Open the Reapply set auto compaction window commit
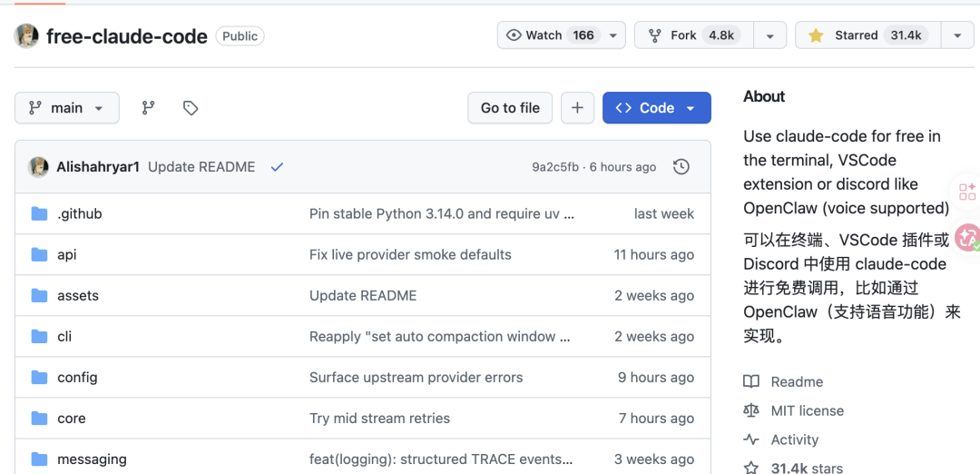Image resolution: width=980 pixels, height=474 pixels. coord(440,336)
